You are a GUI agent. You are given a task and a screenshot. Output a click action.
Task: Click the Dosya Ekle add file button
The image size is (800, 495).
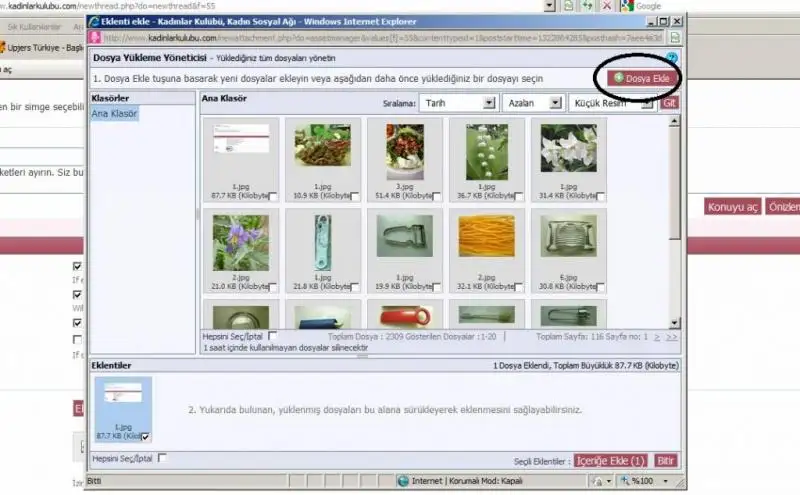(x=639, y=77)
